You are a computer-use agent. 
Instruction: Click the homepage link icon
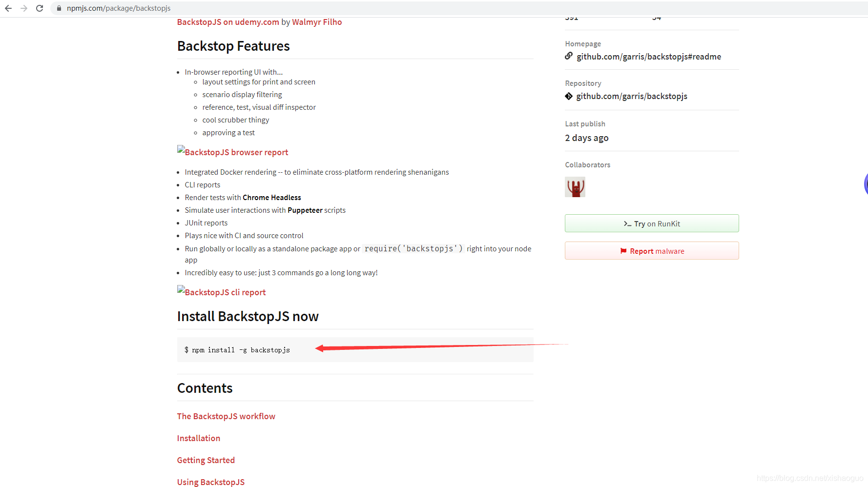569,56
